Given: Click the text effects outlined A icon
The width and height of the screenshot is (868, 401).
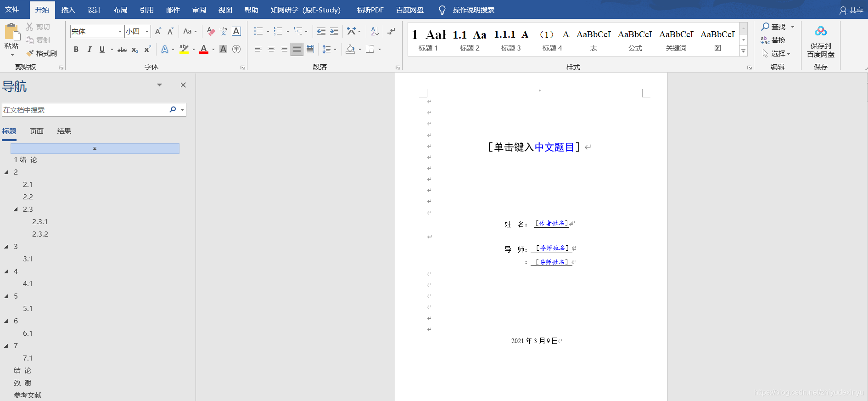Looking at the screenshot, I should click(164, 49).
